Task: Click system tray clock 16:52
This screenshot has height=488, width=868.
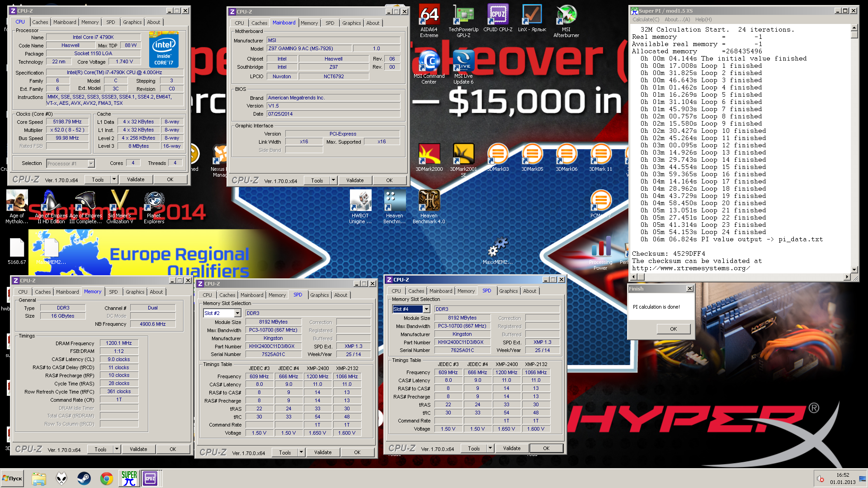Action: (843, 475)
